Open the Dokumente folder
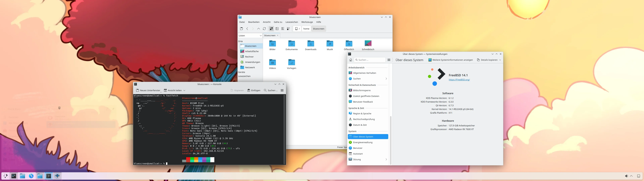 (291, 45)
